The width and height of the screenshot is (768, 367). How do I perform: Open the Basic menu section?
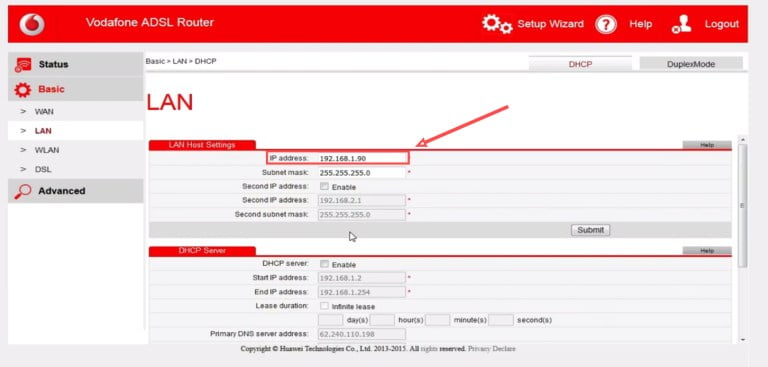(x=75, y=89)
